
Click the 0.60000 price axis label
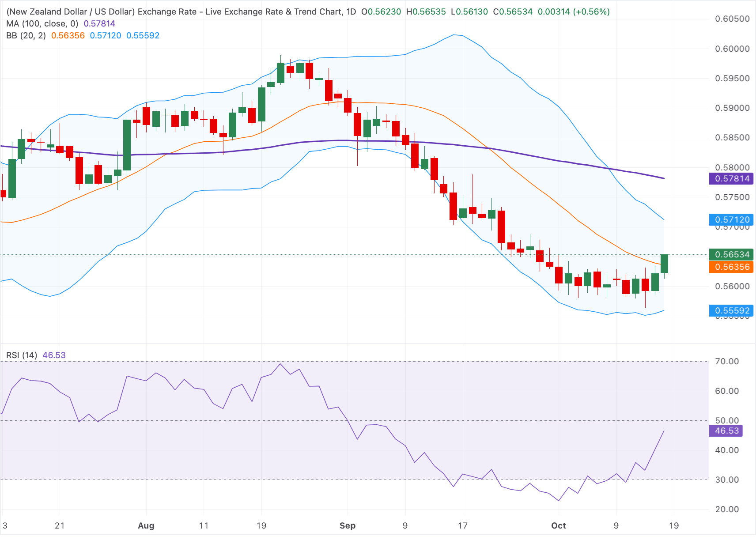(732, 49)
